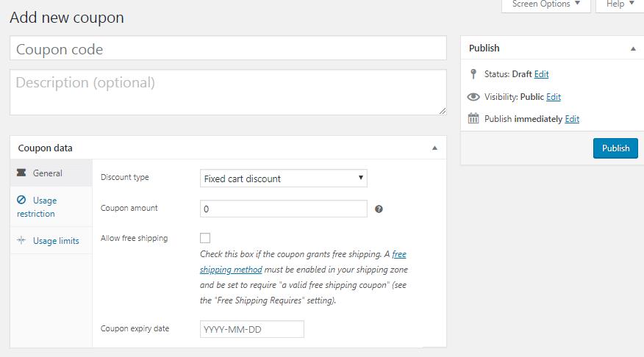
Task: Click the General tab ticket icon
Action: [21, 173]
